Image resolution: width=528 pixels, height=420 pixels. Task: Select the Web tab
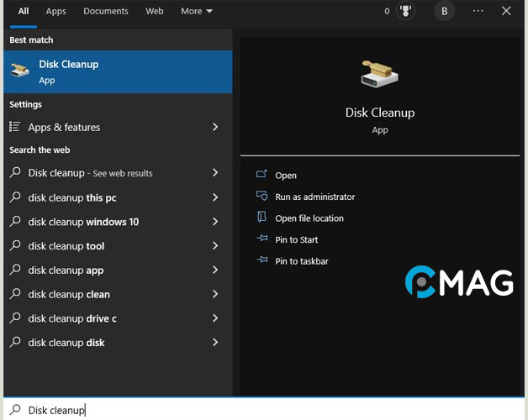[x=155, y=11]
